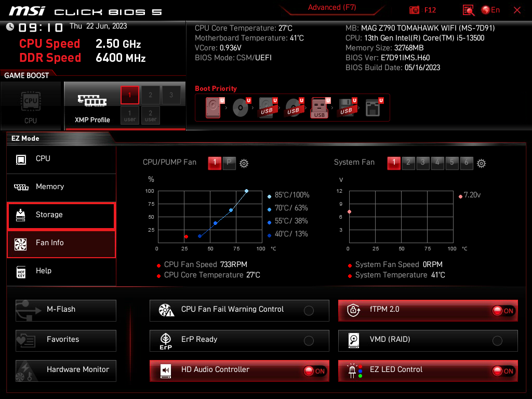Click the 55°C/38% fan curve point
532x399 pixels.
click(x=216, y=223)
